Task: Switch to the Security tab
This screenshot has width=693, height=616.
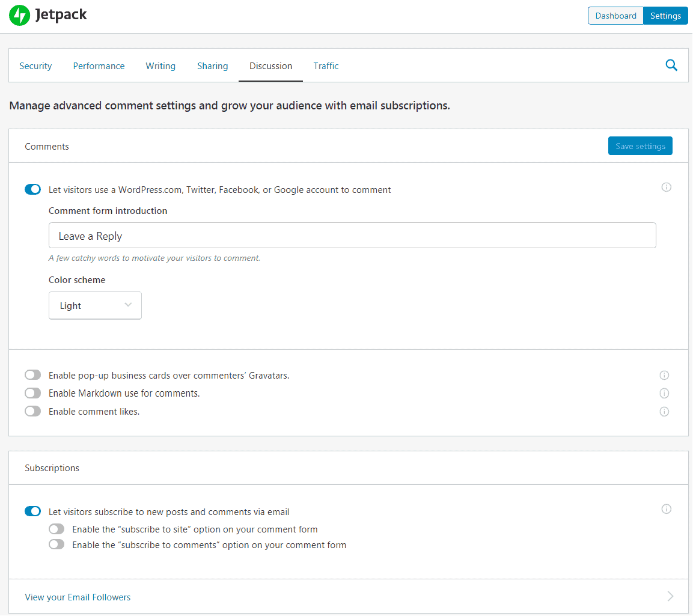Action: tap(35, 66)
